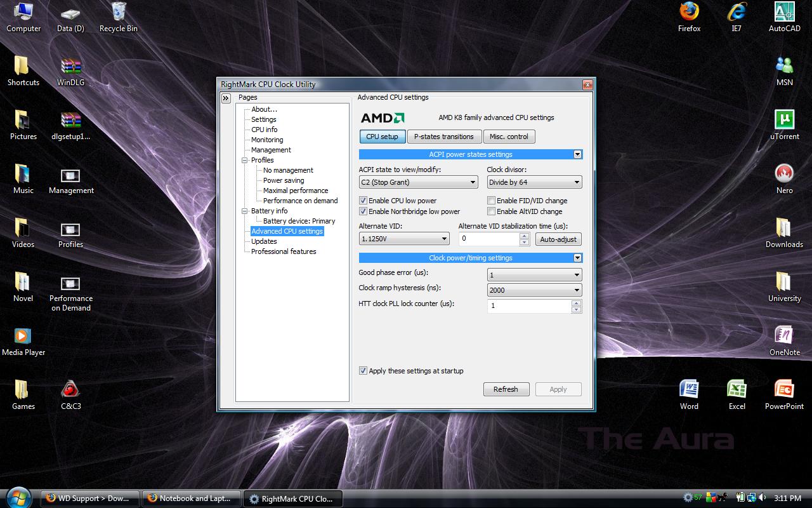The image size is (812, 508).
Task: Open the Computer desktop icon
Action: coord(23,17)
